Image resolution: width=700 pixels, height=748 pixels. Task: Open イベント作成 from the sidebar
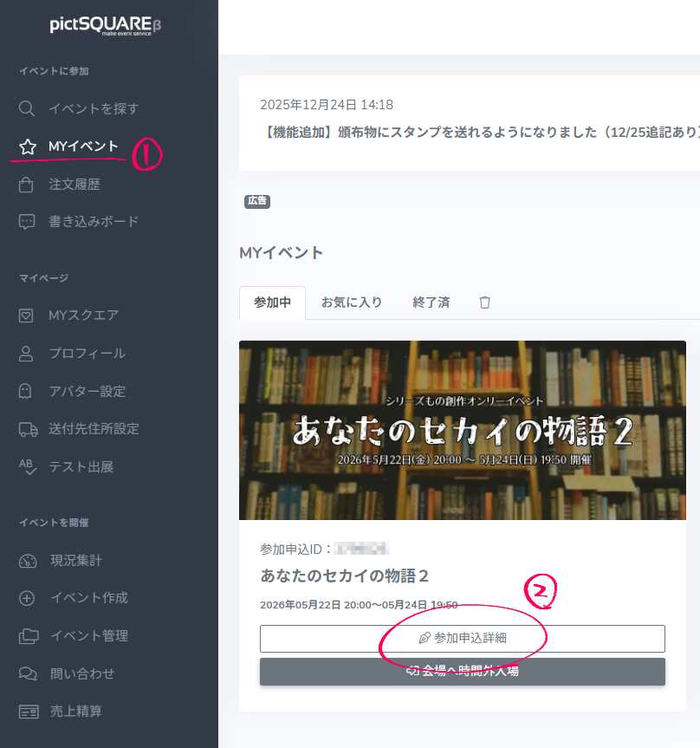[88, 598]
